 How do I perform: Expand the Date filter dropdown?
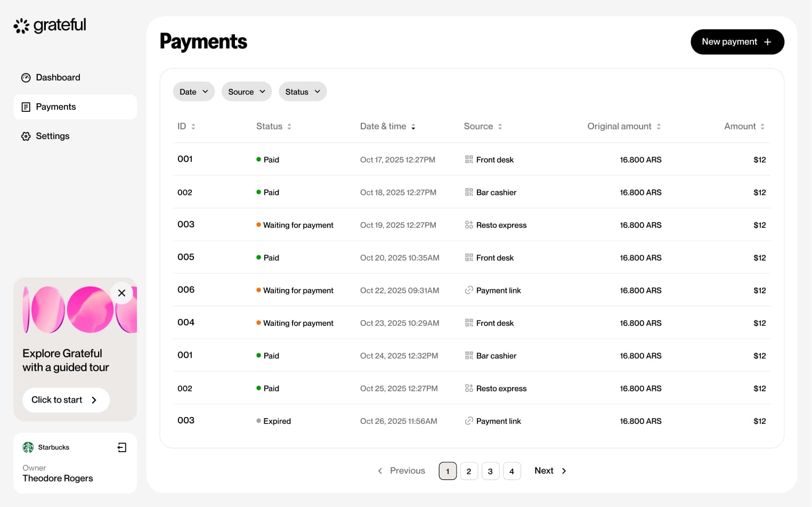(193, 92)
